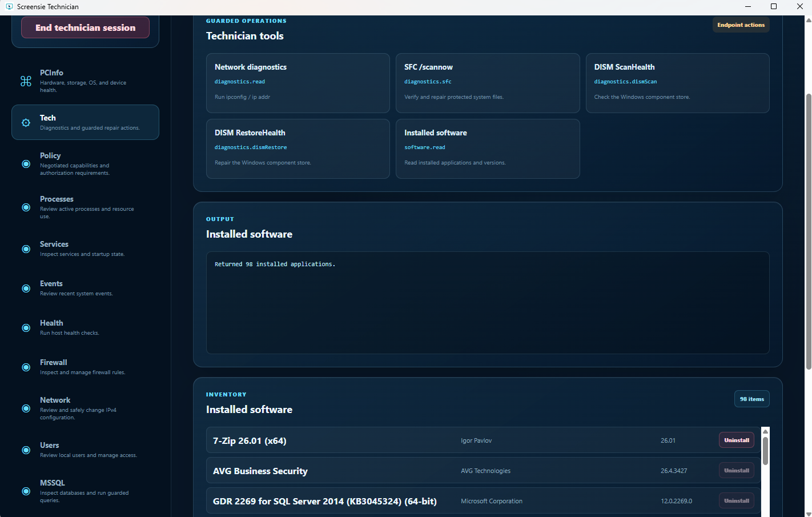This screenshot has height=517, width=812.
Task: Click version number 12.0.2269.0
Action: [677, 502]
